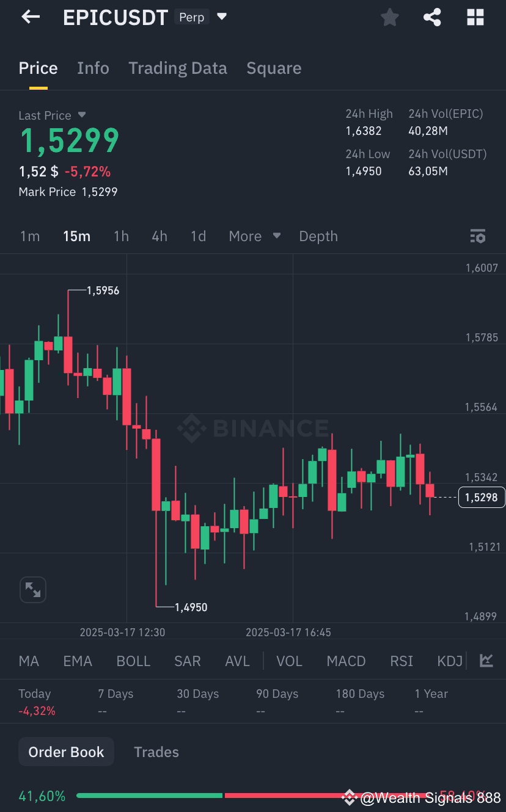This screenshot has width=506, height=812.
Task: Expand the Perp contract dropdown
Action: pos(221,17)
